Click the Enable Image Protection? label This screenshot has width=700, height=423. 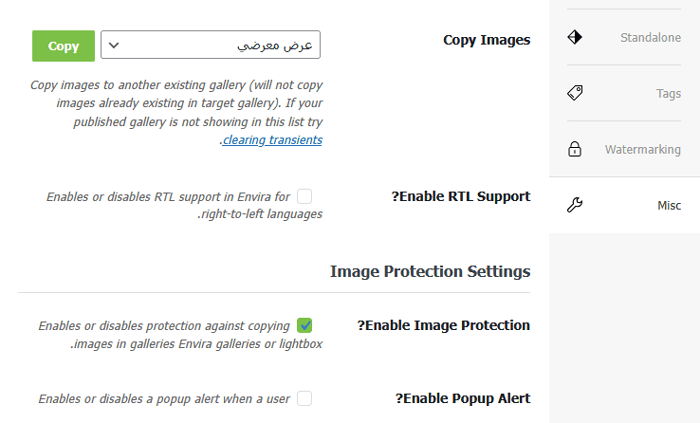(x=443, y=325)
